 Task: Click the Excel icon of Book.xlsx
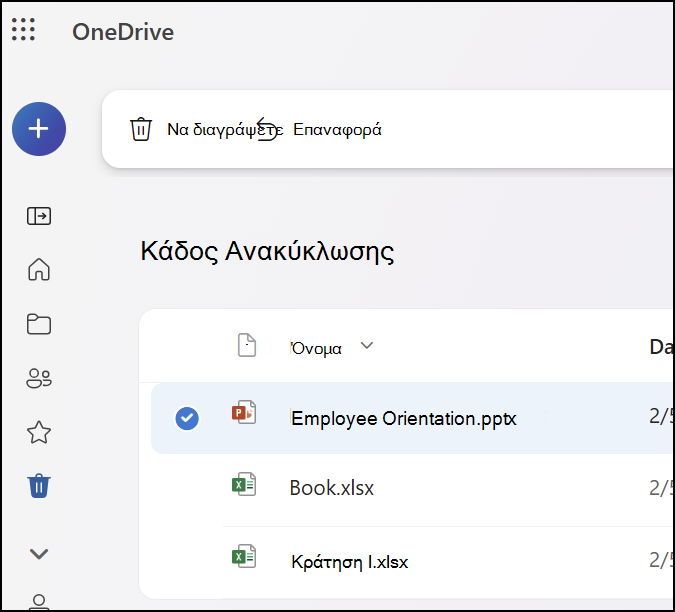(244, 485)
